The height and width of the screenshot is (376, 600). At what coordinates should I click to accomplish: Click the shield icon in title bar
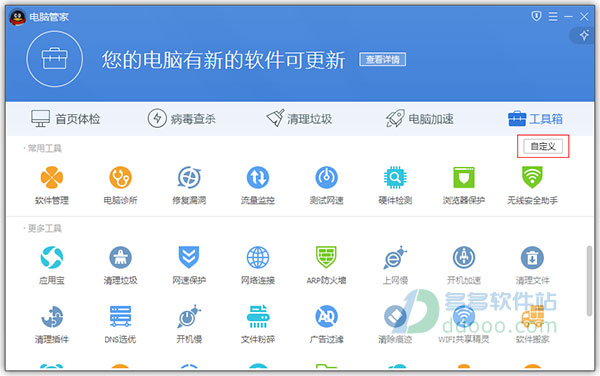[536, 16]
